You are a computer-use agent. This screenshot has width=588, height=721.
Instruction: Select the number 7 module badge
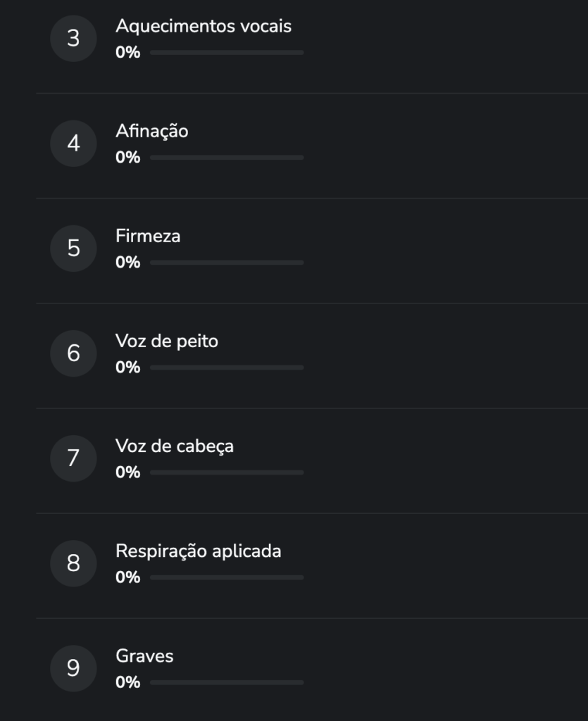(x=73, y=458)
